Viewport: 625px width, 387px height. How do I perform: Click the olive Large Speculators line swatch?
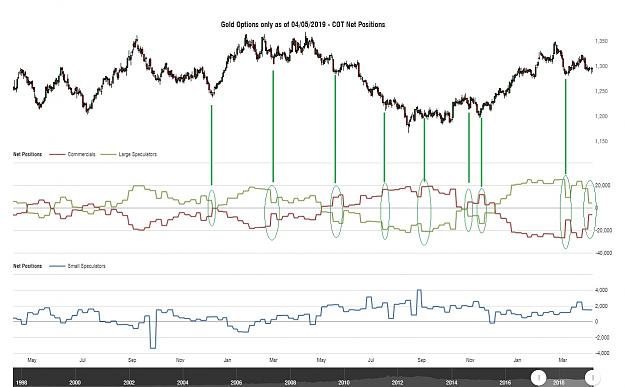tap(108, 154)
